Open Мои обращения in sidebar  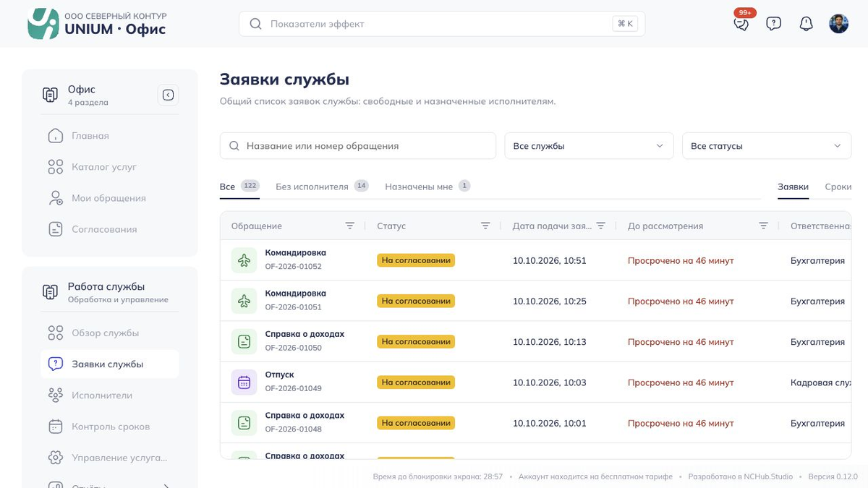(x=110, y=198)
